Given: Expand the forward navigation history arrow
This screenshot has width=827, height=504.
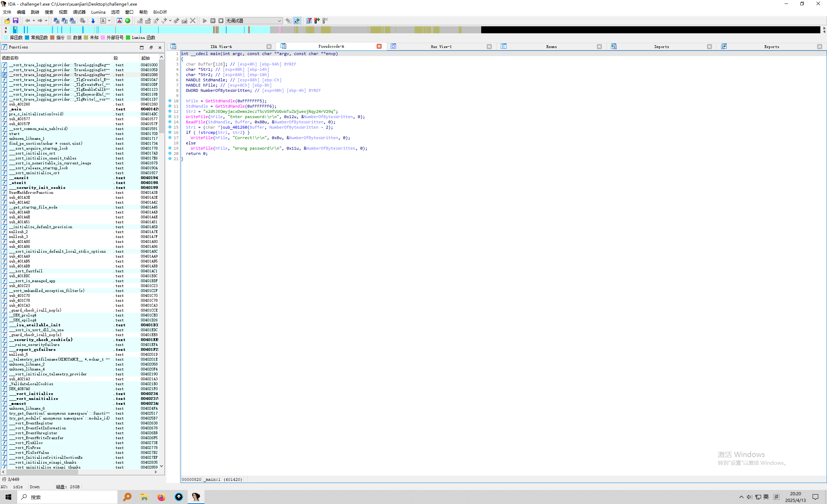Looking at the screenshot, I should (x=46, y=21).
